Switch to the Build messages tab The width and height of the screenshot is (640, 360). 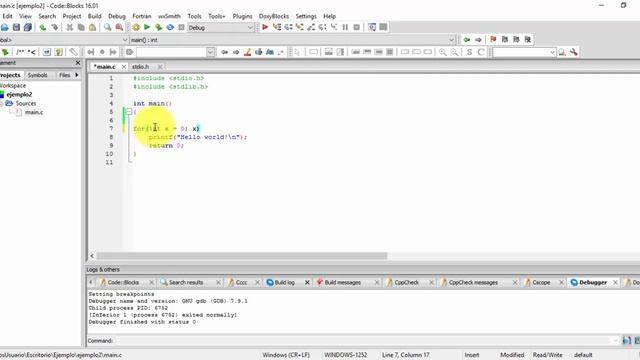tap(342, 282)
